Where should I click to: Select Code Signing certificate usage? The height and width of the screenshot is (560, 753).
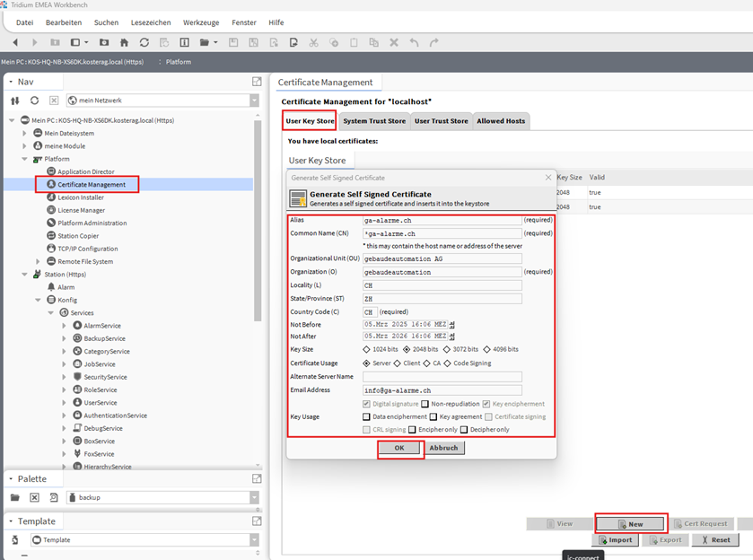coord(447,363)
